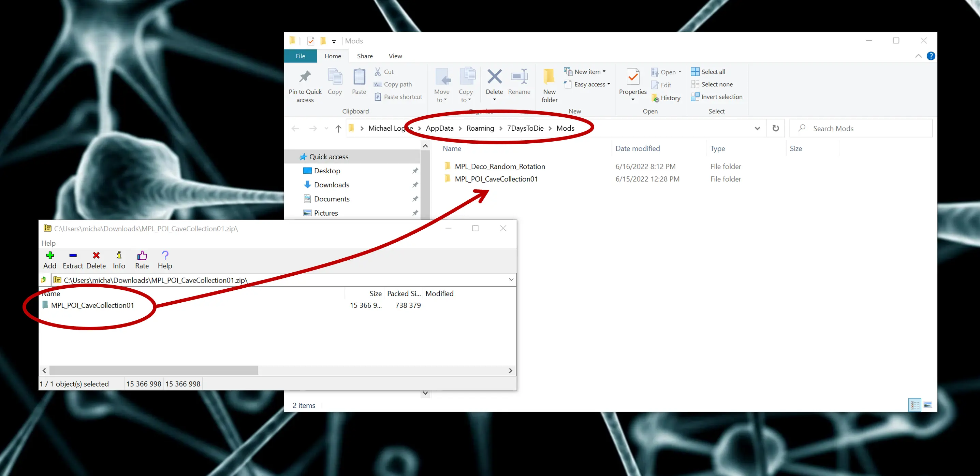Open recent locations dropdown arrow
This screenshot has height=476, width=980.
(x=326, y=129)
